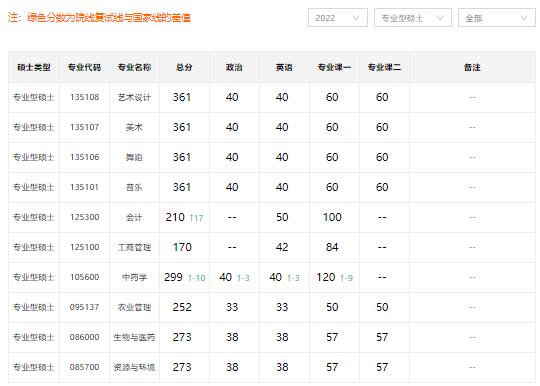Viewport: 540px width, 386px height.
Task: Click the 生物与医药 major name
Action: (134, 337)
